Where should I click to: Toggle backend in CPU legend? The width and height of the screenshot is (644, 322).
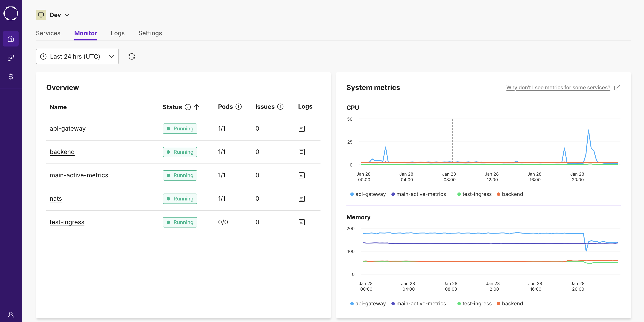[510, 194]
